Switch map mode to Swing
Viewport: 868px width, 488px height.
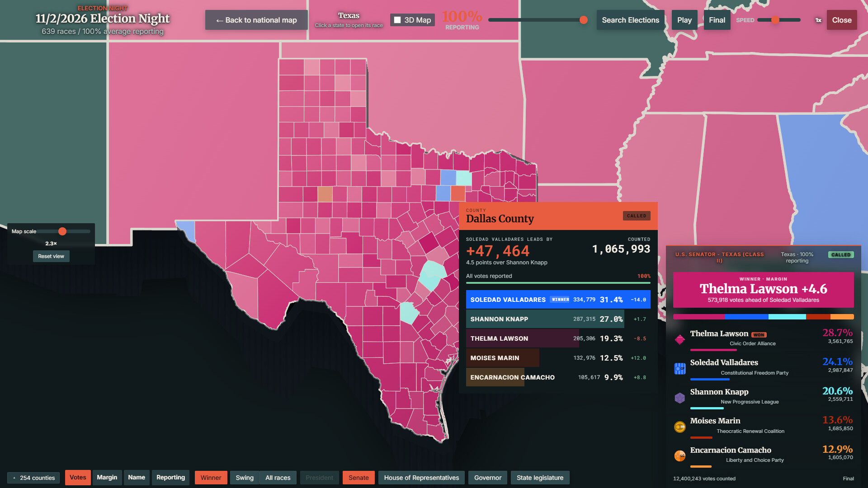tap(245, 478)
